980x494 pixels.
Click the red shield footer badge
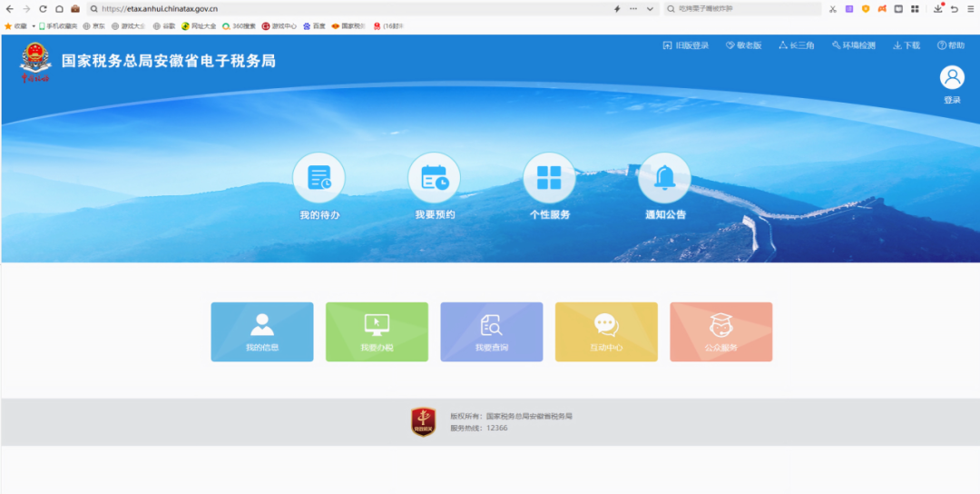[423, 421]
